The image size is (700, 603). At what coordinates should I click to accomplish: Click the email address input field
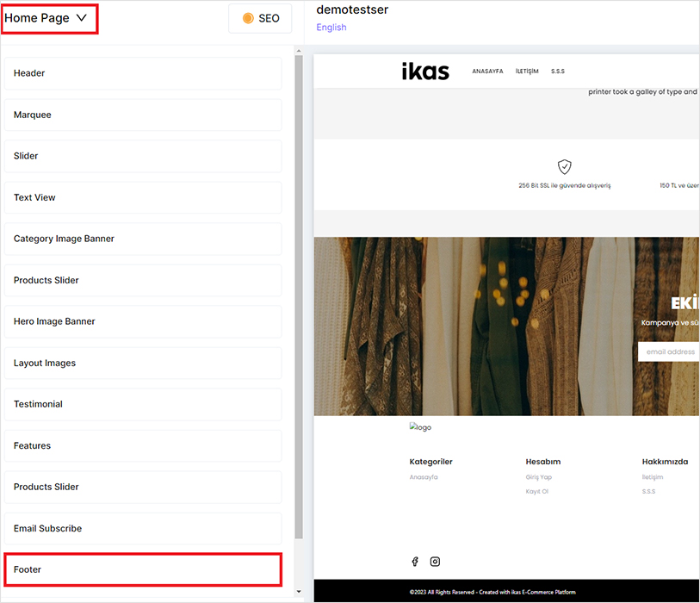tap(669, 351)
